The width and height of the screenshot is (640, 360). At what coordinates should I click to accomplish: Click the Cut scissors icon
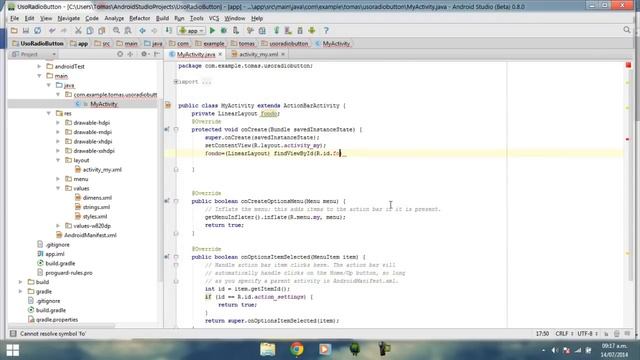pos(78,31)
